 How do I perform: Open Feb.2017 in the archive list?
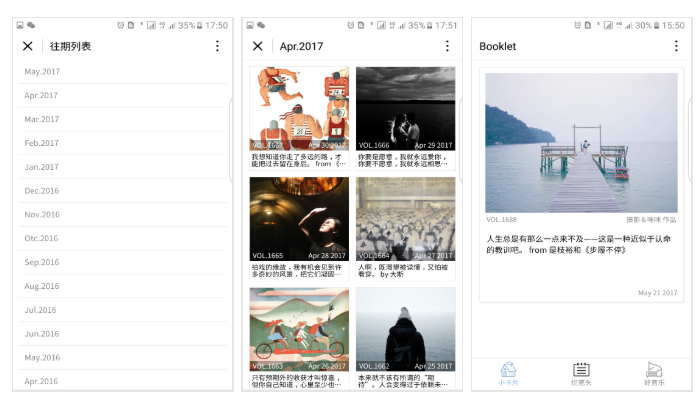[122, 143]
